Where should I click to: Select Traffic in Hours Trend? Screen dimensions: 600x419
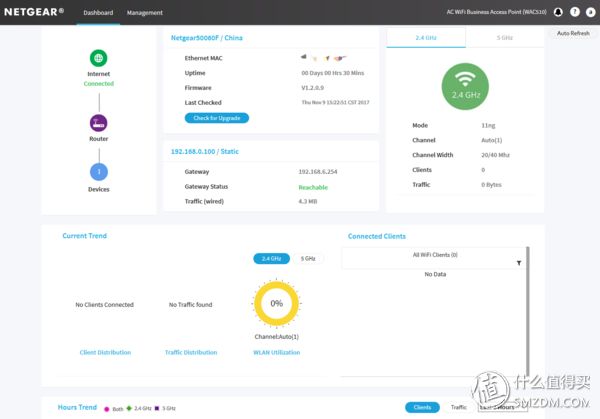click(x=458, y=408)
